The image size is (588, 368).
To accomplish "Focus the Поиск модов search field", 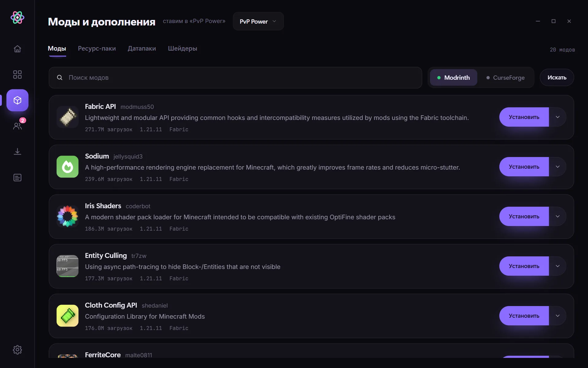I will pos(235,78).
